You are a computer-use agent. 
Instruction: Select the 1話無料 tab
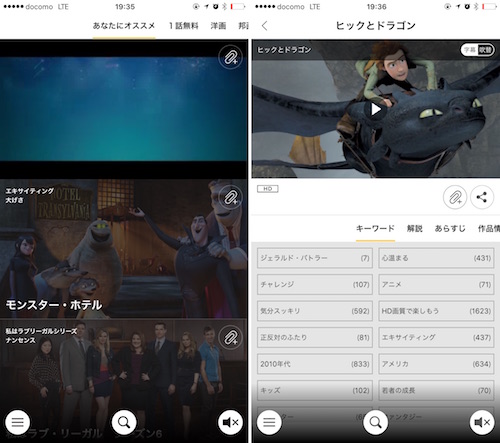[184, 26]
